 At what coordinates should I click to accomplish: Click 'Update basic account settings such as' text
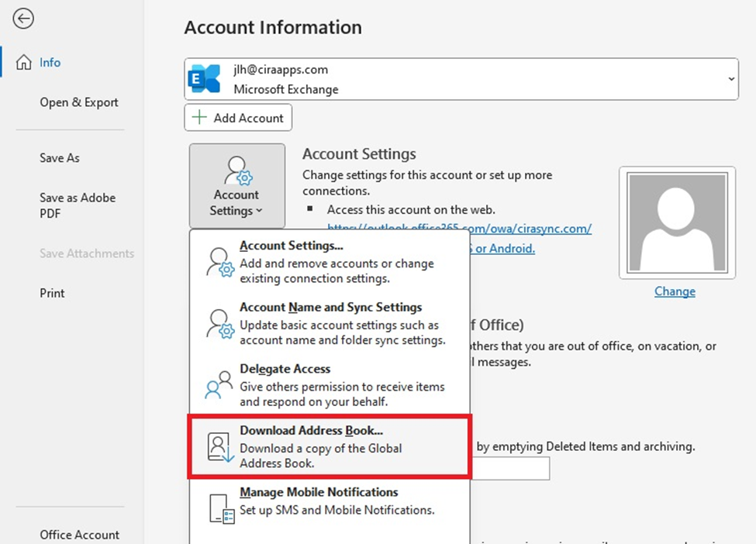tap(340, 325)
